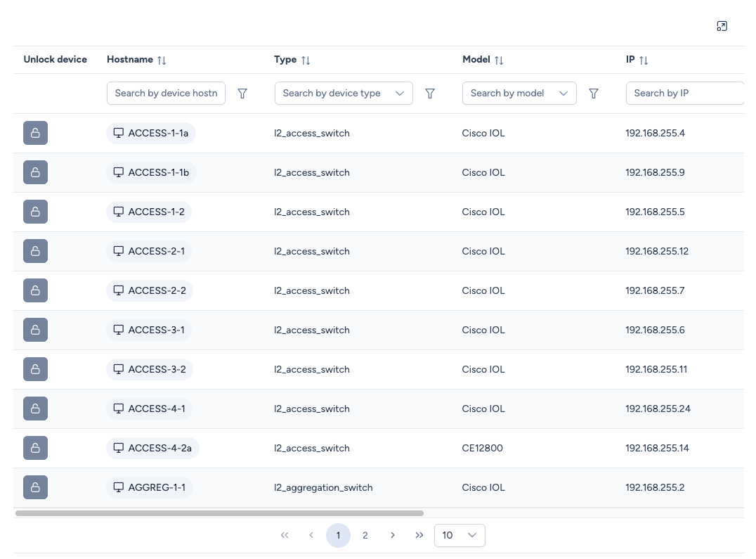Screen dimensions: 756x559
Task: Toggle lock for ACCESS-2-1 device
Action: tap(35, 251)
